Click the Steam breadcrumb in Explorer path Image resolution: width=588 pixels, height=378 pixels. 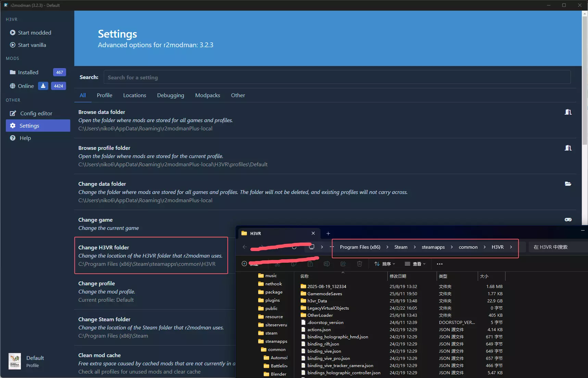401,247
